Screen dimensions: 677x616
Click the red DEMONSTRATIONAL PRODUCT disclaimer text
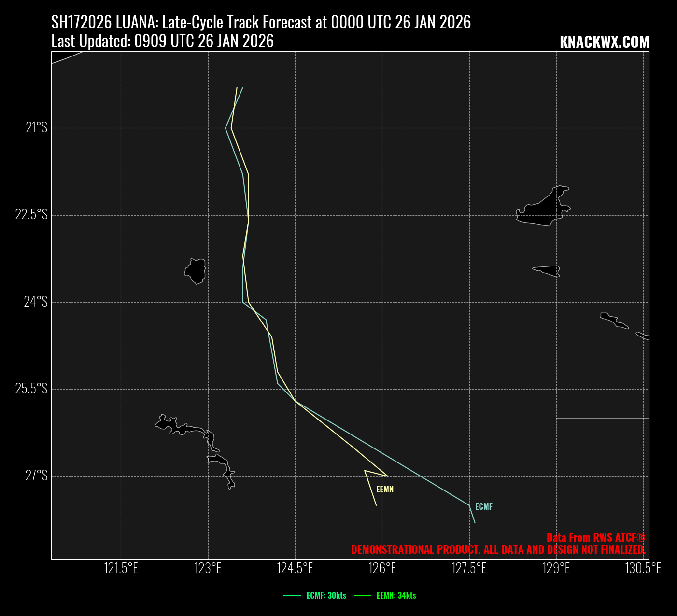point(498,550)
